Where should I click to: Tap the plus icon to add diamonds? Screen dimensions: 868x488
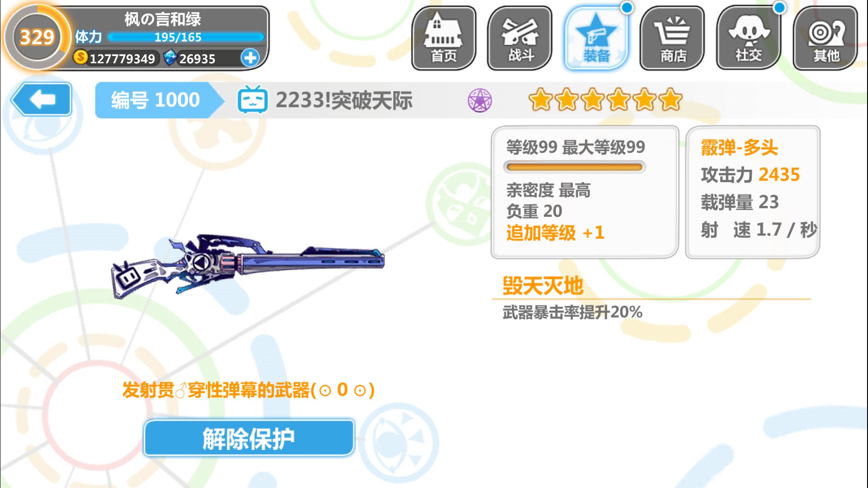pyautogui.click(x=250, y=58)
